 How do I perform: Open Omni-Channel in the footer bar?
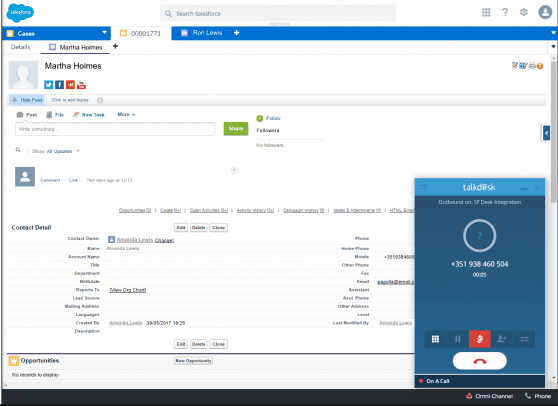coord(490,396)
